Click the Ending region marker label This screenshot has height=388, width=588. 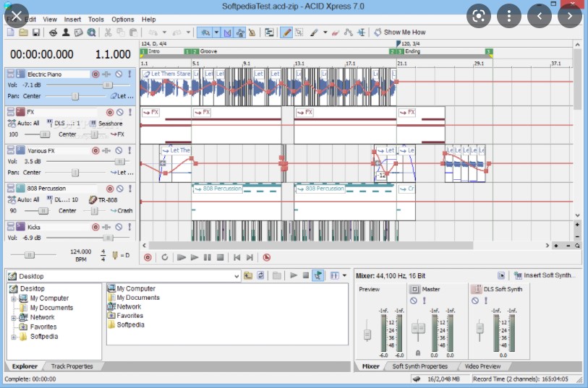(x=412, y=51)
